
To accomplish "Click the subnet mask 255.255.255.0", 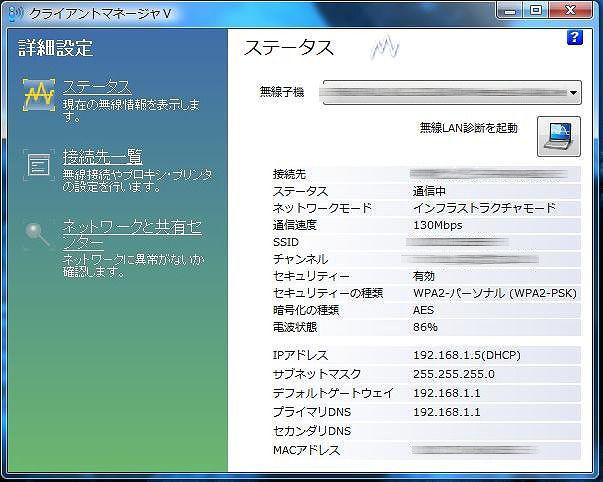I will tap(454, 374).
